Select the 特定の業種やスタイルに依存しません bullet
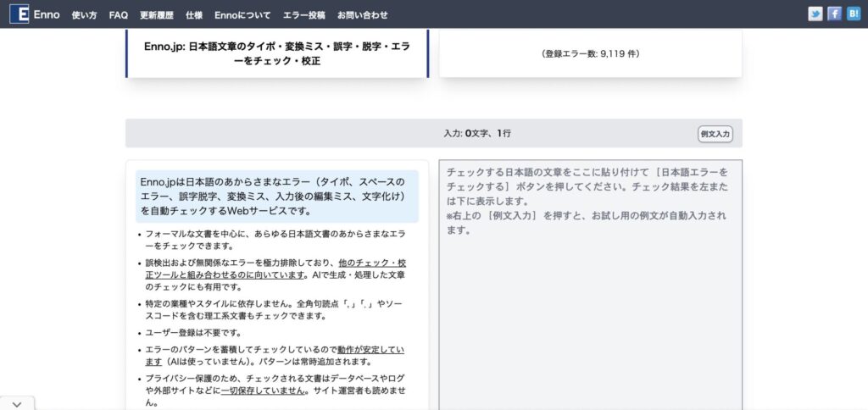The width and height of the screenshot is (868, 410). click(x=275, y=310)
